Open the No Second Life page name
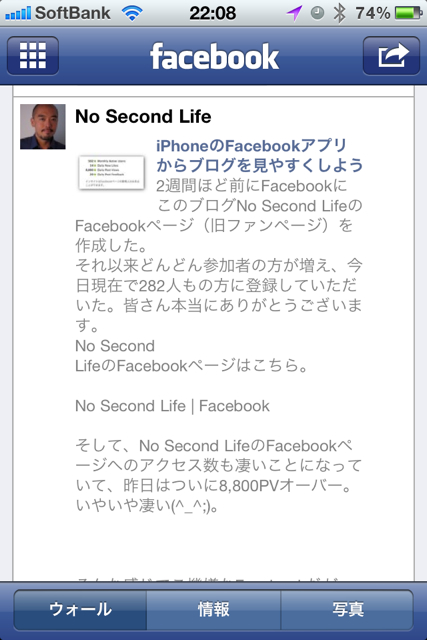This screenshot has width=427, height=640. pos(143,116)
